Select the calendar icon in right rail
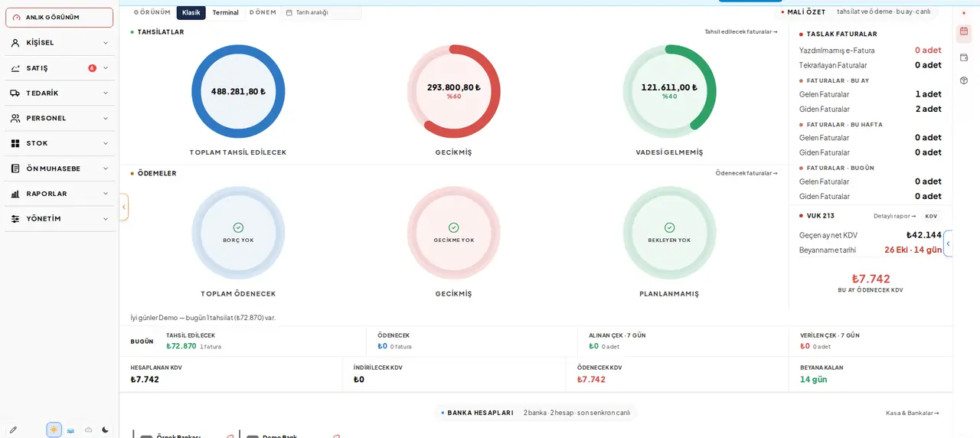Image resolution: width=980 pixels, height=438 pixels. 964,31
